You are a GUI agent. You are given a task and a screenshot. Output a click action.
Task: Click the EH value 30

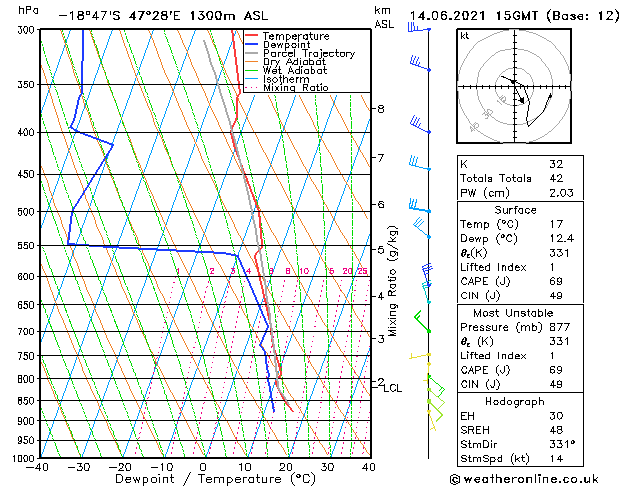pos(556,416)
